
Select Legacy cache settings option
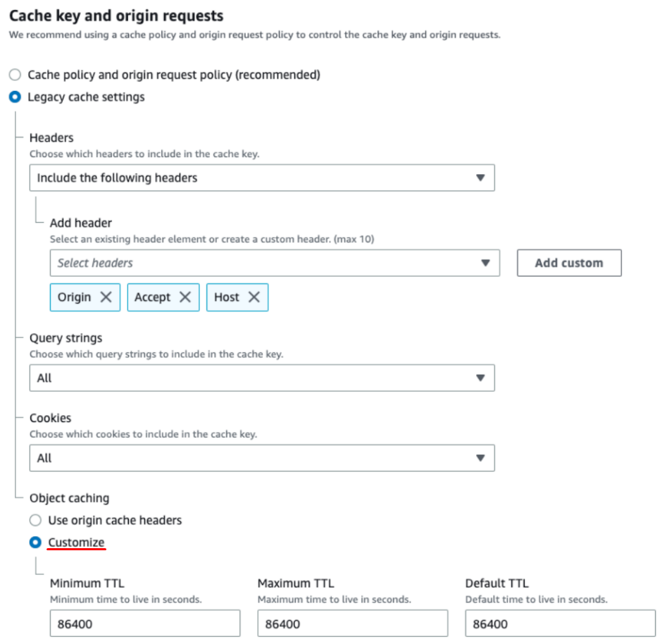coord(15,97)
